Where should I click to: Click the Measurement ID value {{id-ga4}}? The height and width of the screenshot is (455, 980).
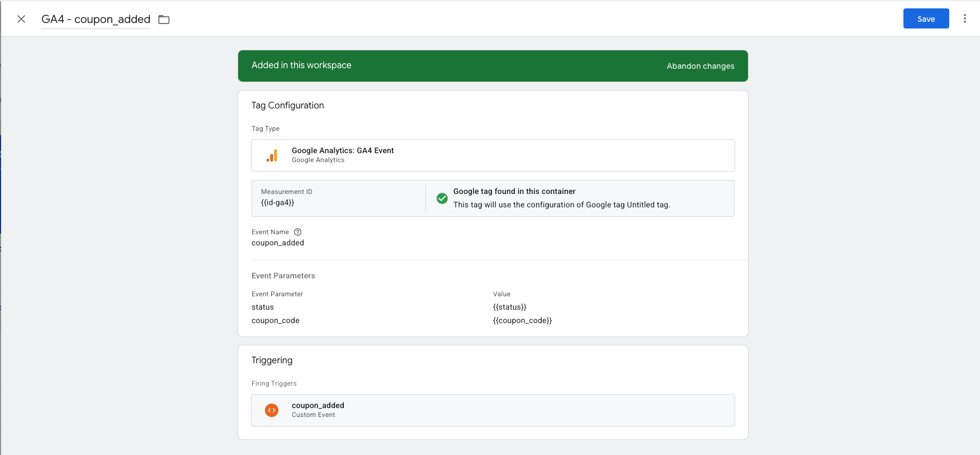(x=277, y=202)
